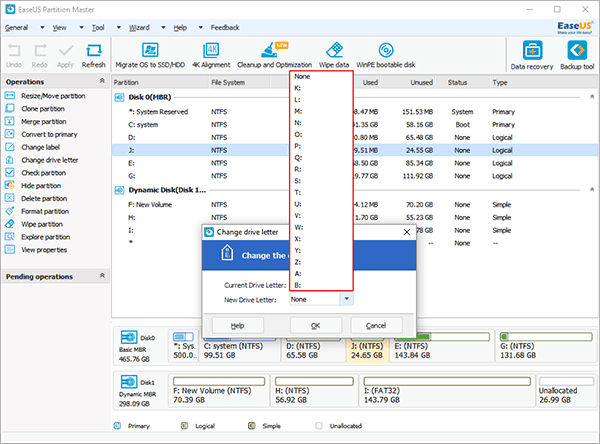This screenshot has width=600, height=444.
Task: Open the General menu
Action: [x=16, y=28]
